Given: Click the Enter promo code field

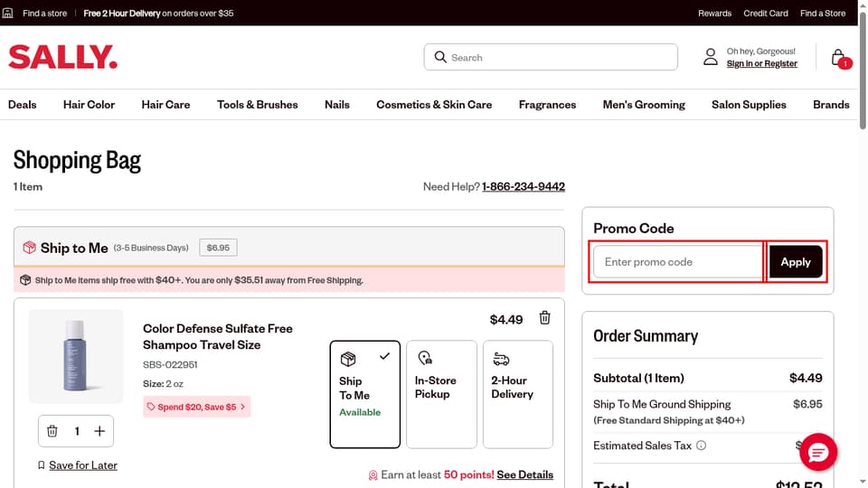Looking at the screenshot, I should (678, 262).
